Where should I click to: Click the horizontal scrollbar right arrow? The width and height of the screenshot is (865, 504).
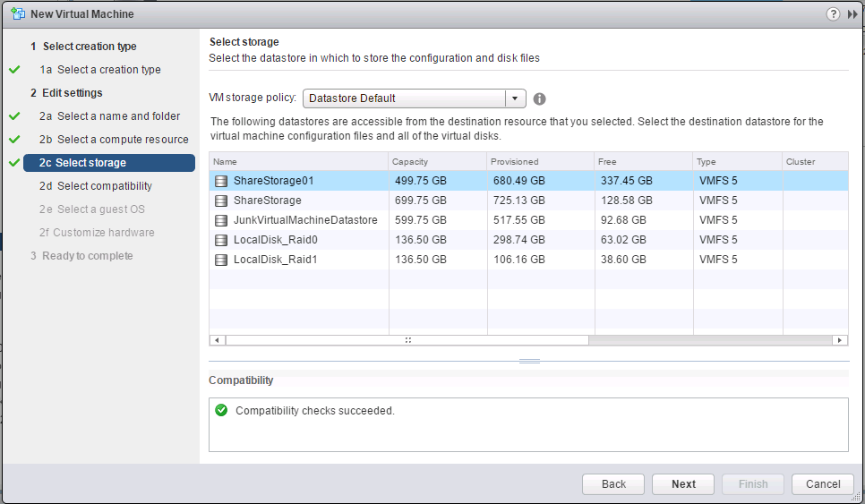click(x=840, y=340)
